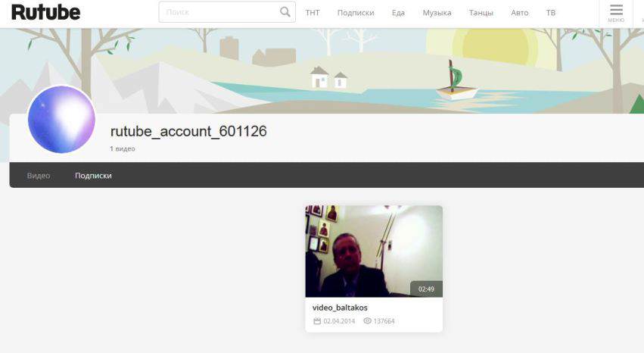Open the hamburger menu icon
Image resolution: width=644 pixels, height=353 pixels.
tap(616, 11)
